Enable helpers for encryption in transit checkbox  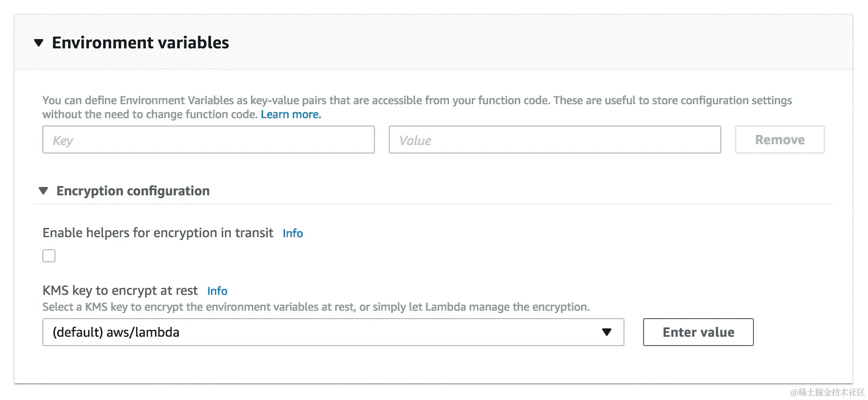click(49, 256)
